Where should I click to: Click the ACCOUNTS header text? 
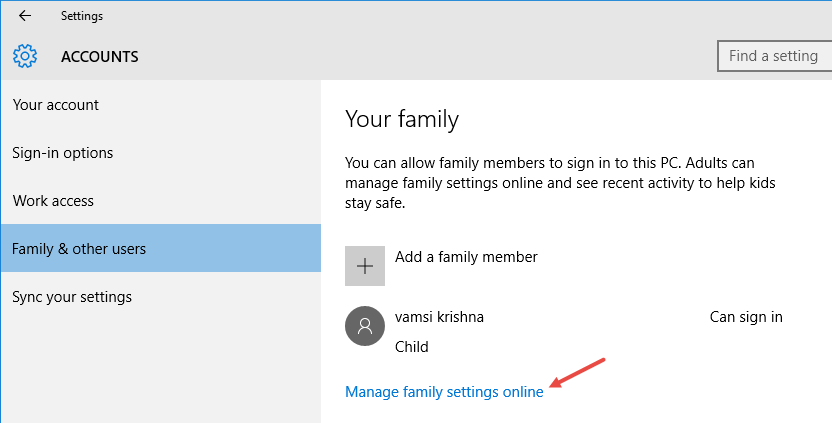pyautogui.click(x=100, y=57)
